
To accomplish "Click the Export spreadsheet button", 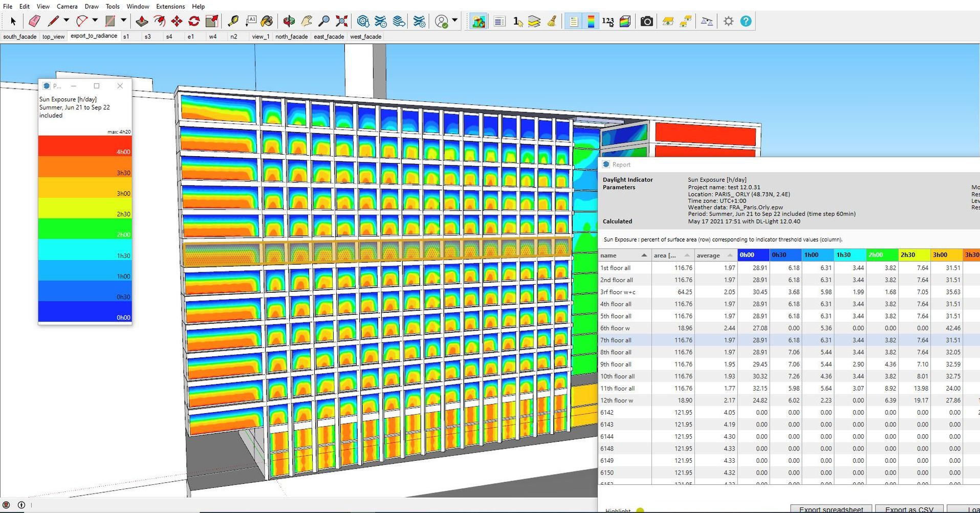I will pos(831,509).
